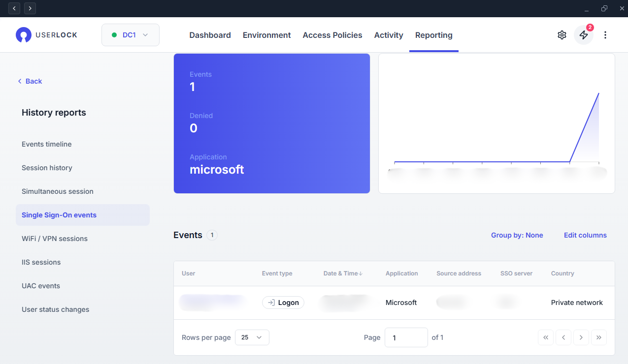628x364 pixels.
Task: Open WiFi / VPN sessions report
Action: click(x=55, y=239)
